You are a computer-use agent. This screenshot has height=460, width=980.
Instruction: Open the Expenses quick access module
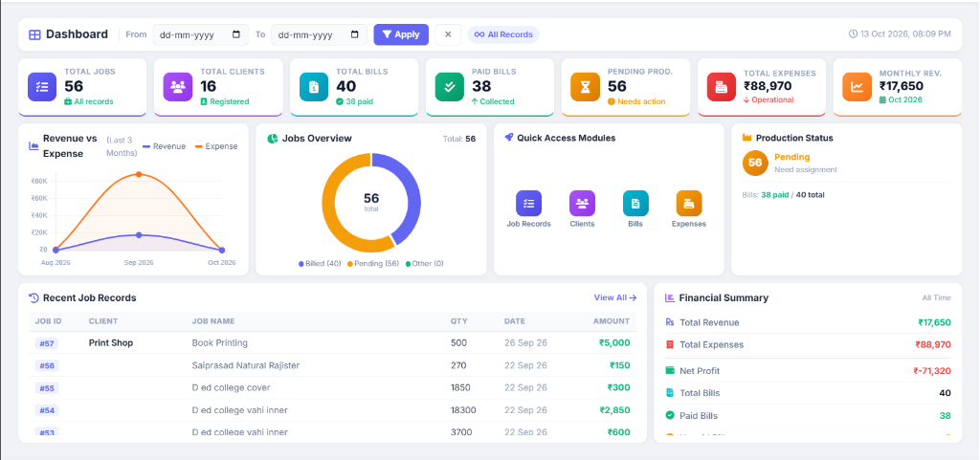(x=689, y=209)
